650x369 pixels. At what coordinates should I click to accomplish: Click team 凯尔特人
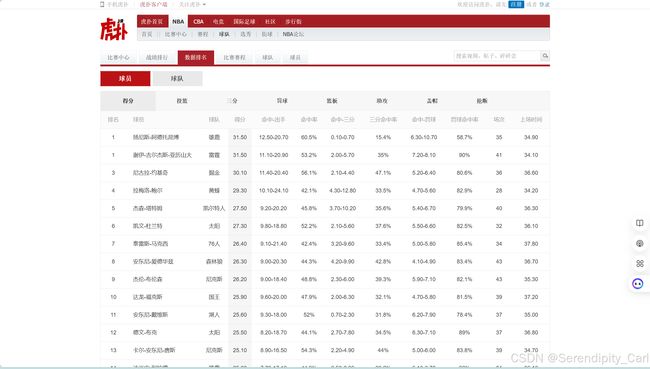[x=214, y=208]
